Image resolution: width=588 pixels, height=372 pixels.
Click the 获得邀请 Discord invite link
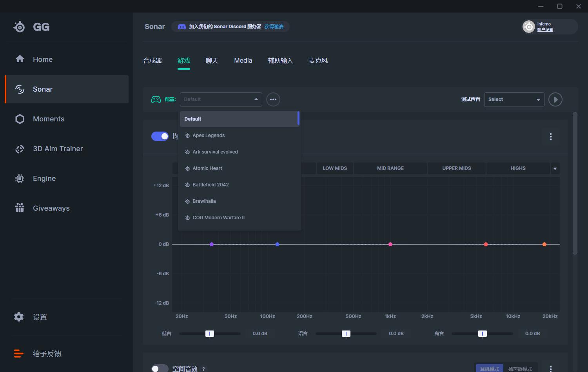(x=274, y=27)
